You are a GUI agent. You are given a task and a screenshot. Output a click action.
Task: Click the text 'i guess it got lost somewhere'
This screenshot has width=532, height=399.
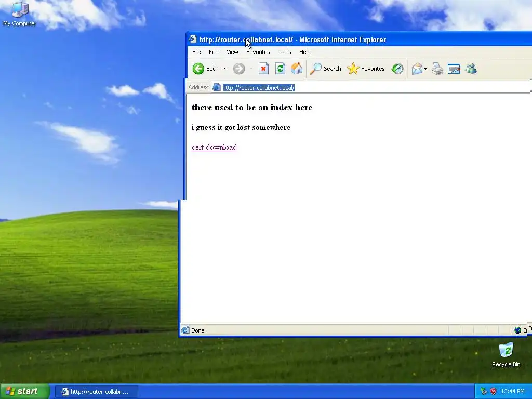[241, 127]
